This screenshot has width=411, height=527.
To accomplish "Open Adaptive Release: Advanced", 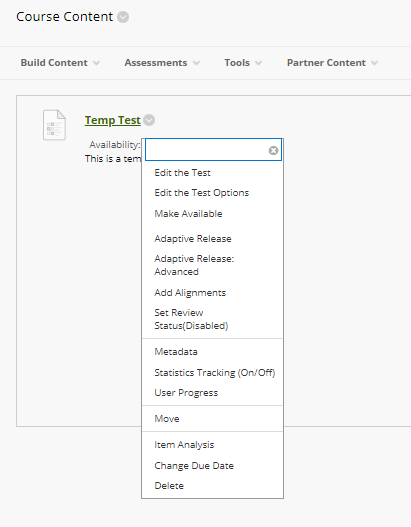I will click(194, 265).
